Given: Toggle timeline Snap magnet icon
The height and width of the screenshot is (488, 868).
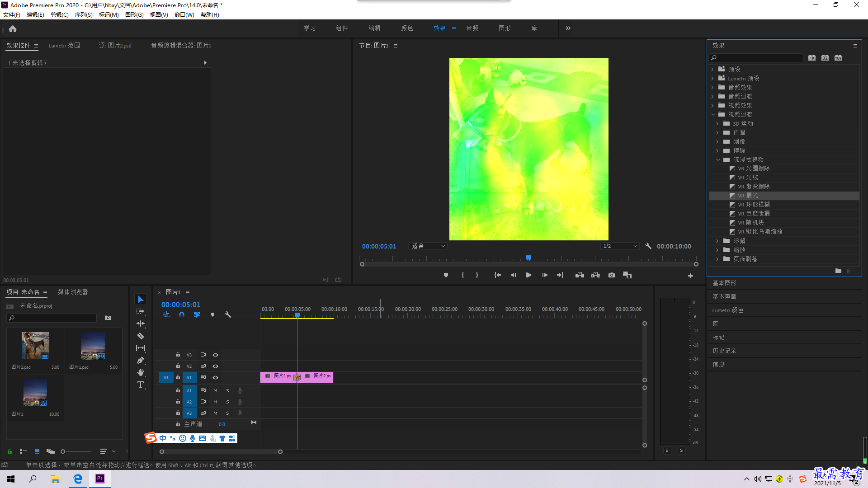Looking at the screenshot, I should (x=182, y=314).
